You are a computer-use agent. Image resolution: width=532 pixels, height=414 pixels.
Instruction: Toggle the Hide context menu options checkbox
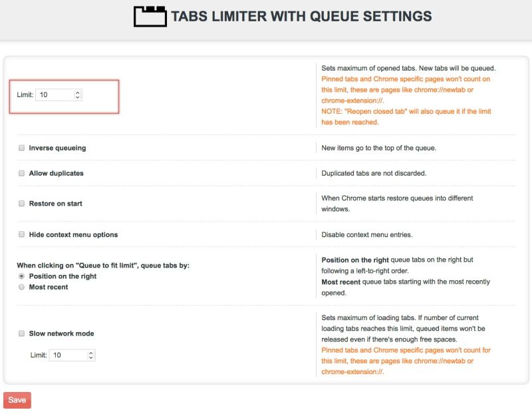point(22,234)
